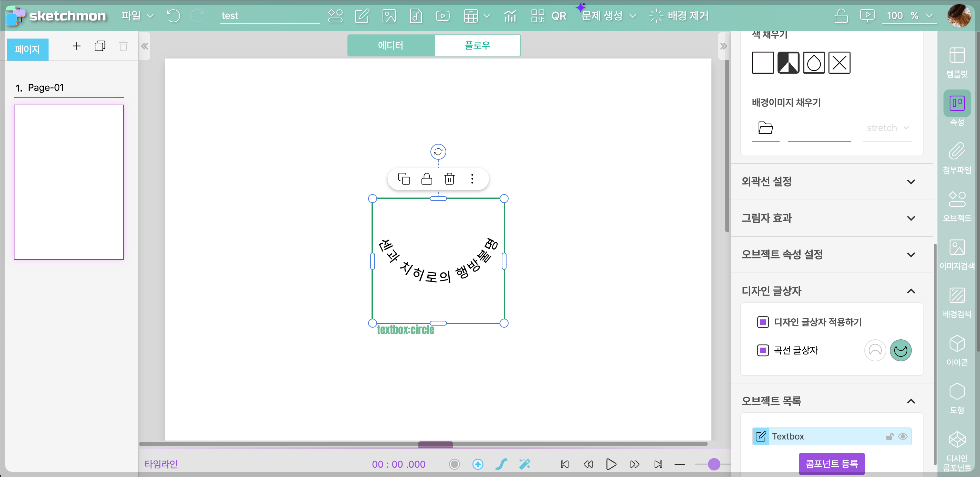Lock the object via floating toolbar

(x=426, y=179)
